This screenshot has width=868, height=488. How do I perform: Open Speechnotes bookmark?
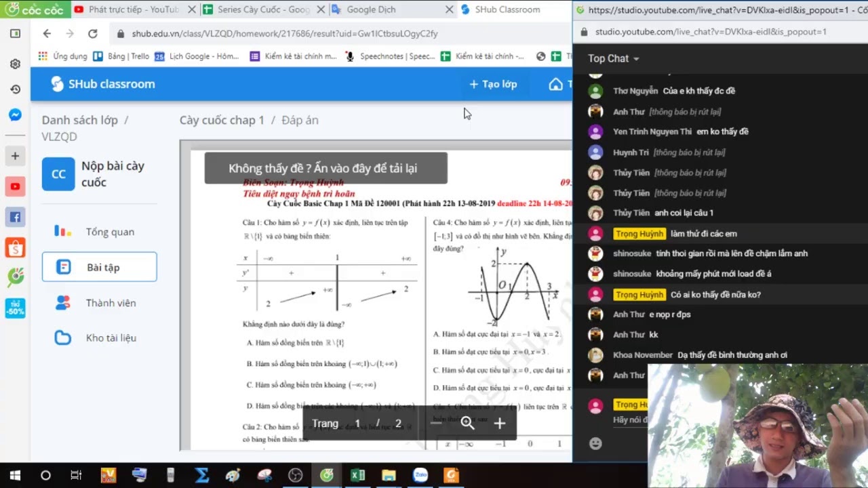click(390, 56)
